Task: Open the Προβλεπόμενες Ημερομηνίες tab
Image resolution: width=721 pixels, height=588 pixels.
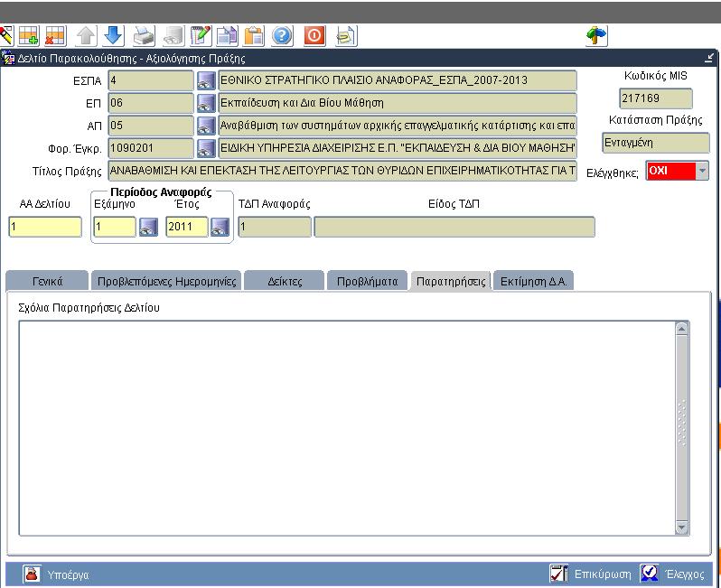Action: tap(166, 282)
